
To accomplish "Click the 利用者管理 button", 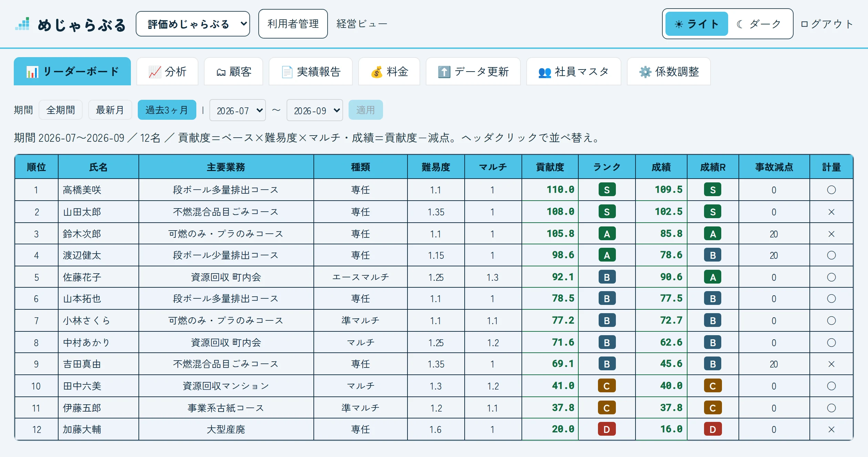I will [x=293, y=24].
